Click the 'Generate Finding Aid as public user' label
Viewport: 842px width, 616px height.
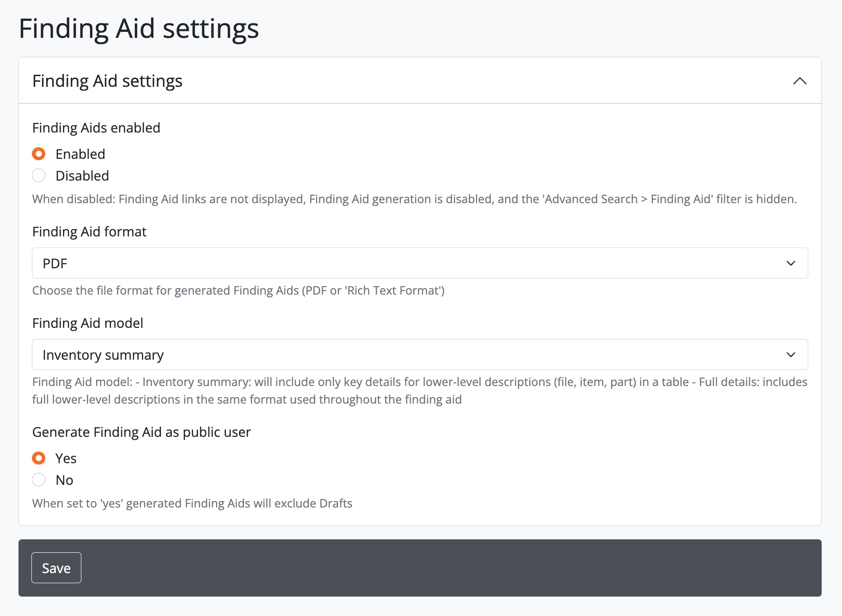click(x=141, y=432)
